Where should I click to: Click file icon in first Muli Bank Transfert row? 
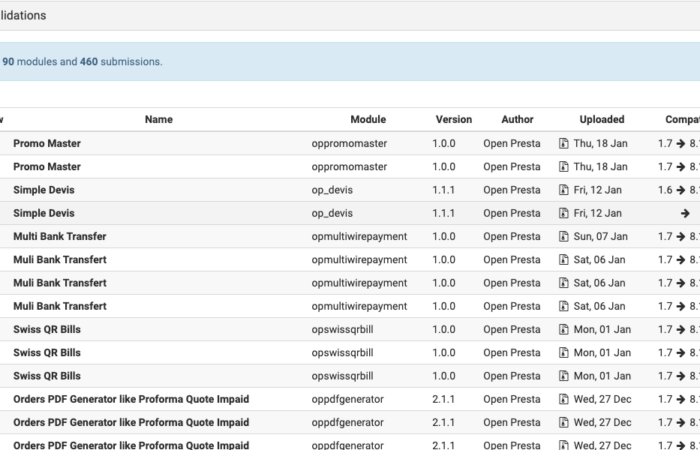(564, 259)
